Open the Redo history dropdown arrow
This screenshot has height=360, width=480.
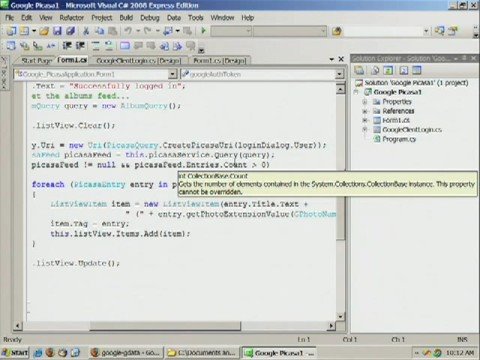(157, 31)
